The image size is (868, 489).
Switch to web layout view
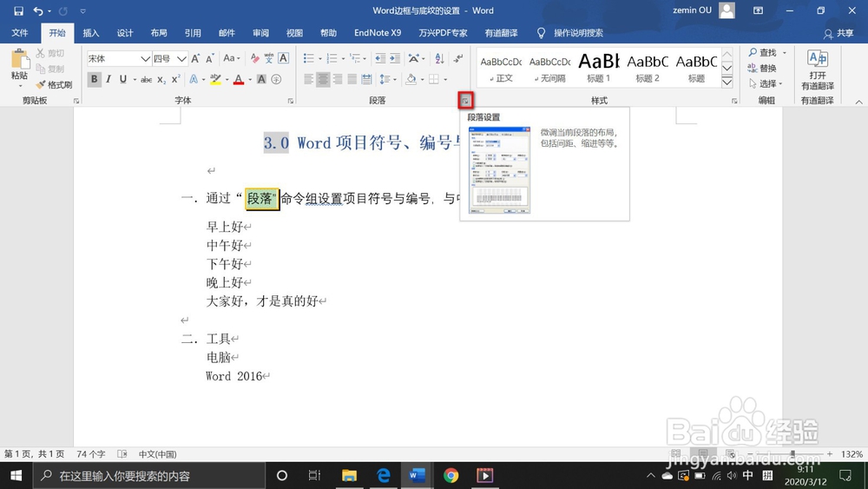[x=730, y=453]
